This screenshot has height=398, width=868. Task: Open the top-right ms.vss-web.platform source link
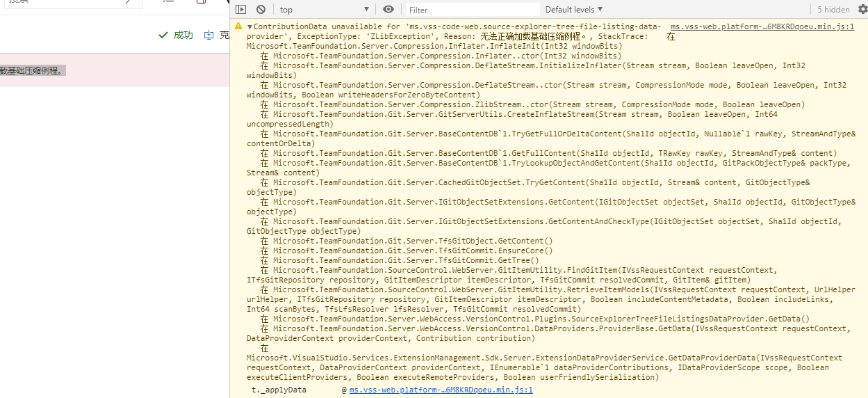pyautogui.click(x=762, y=26)
